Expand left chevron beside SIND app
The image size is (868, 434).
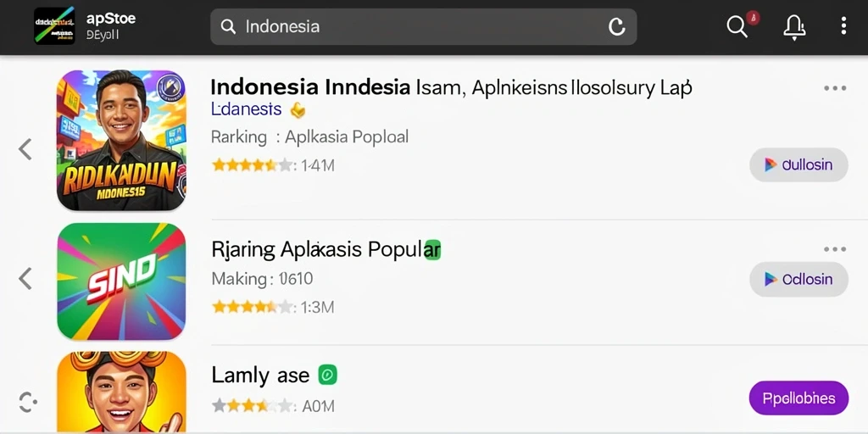(25, 278)
